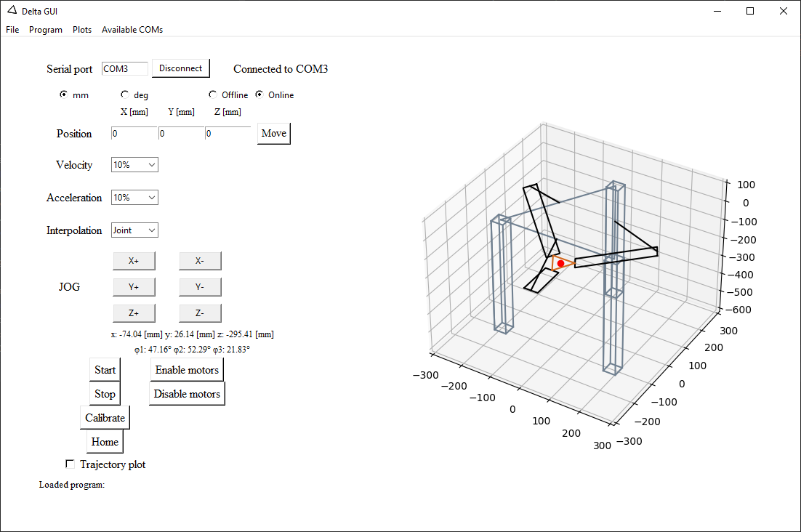The height and width of the screenshot is (532, 801).
Task: Switch to Offline mode radio button
Action: (x=212, y=94)
